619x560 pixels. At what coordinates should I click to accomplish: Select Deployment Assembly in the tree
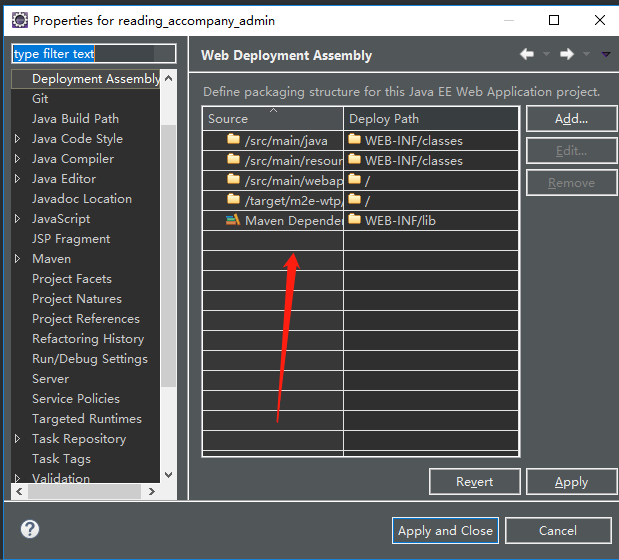[86, 79]
